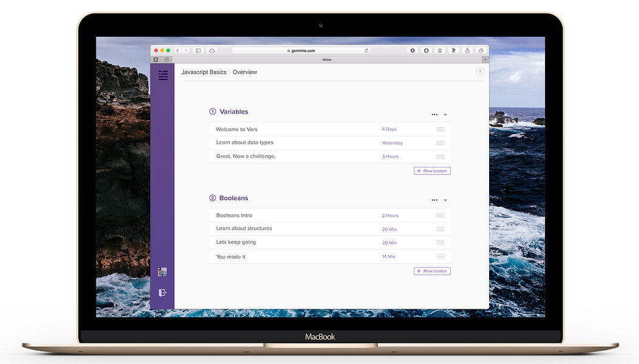Click the phone-shaped extension toolbar button

pyautogui.click(x=440, y=50)
